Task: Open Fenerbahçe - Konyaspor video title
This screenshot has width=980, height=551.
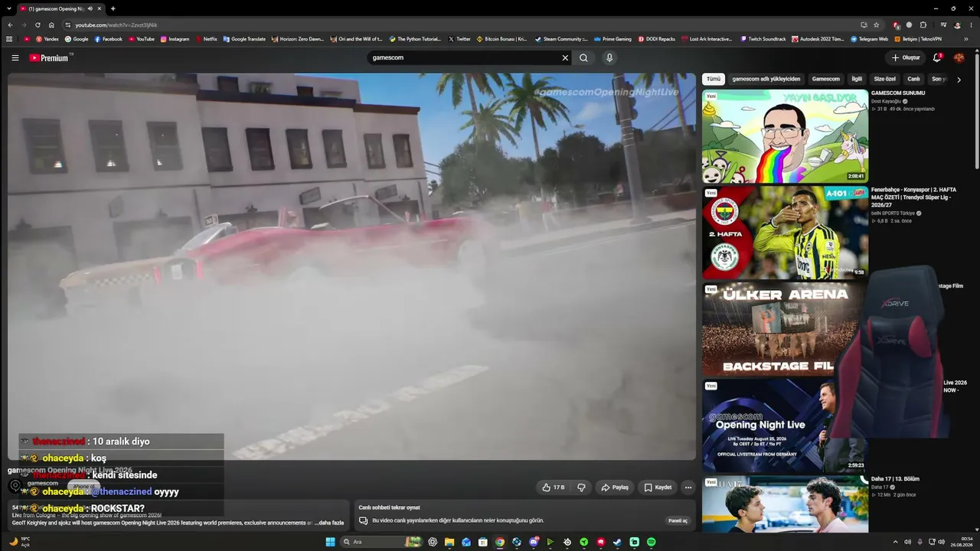Action: [913, 197]
